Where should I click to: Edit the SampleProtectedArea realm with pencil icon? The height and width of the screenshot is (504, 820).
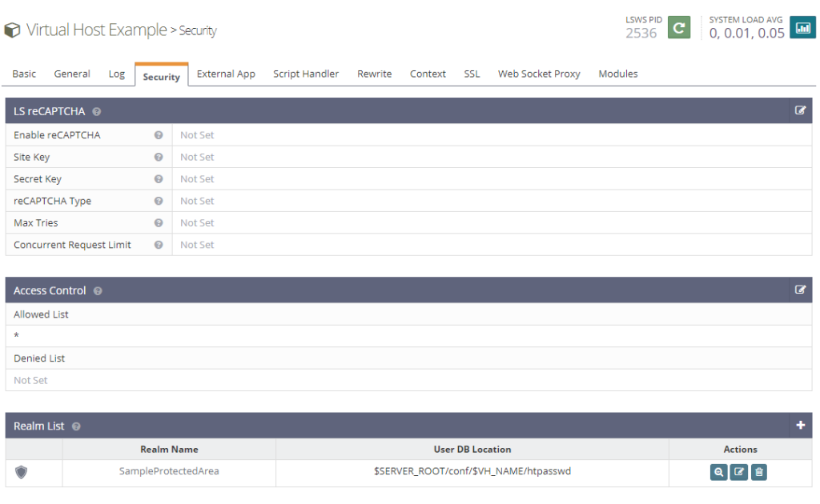tap(738, 472)
